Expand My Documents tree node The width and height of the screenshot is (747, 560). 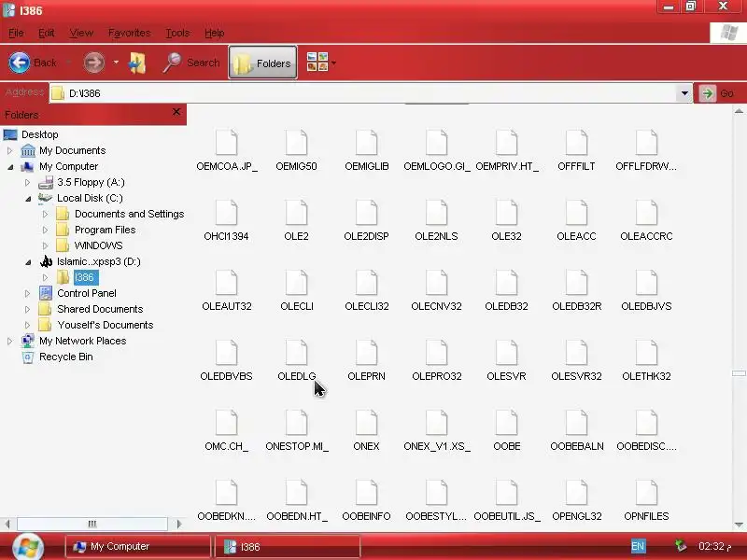10,150
